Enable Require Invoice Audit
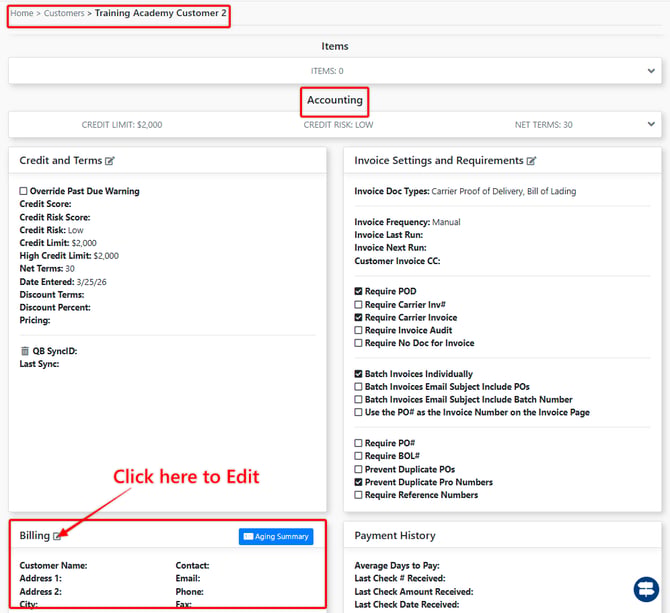670x613 pixels. coord(359,330)
